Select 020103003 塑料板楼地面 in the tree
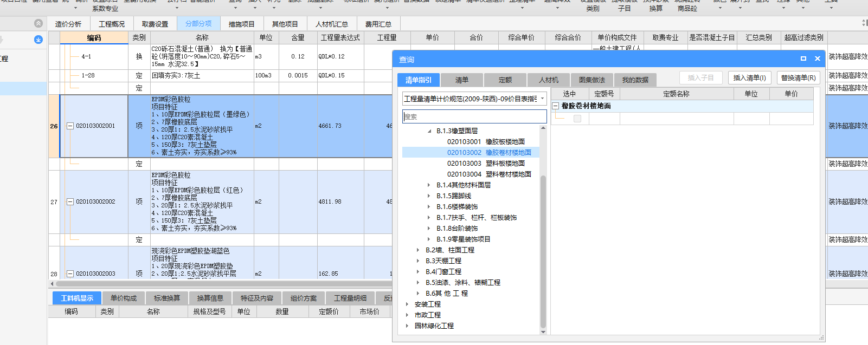The height and width of the screenshot is (345, 868). [x=486, y=164]
